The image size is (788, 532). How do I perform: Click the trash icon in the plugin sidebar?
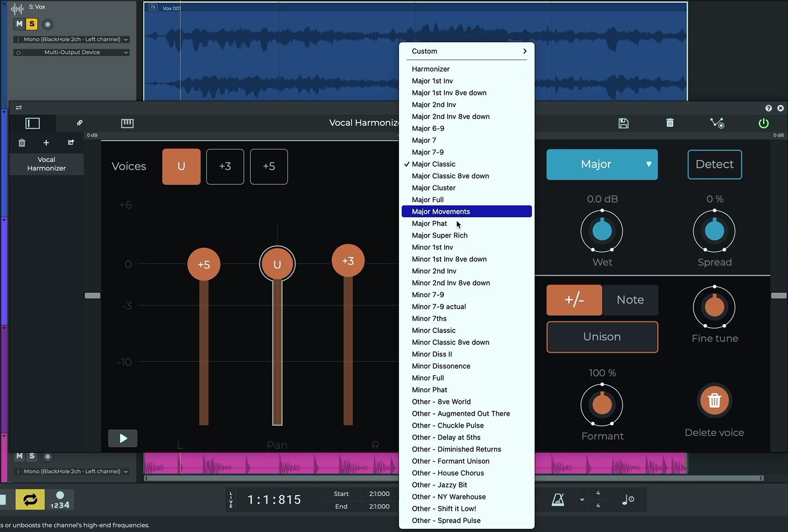tap(22, 143)
